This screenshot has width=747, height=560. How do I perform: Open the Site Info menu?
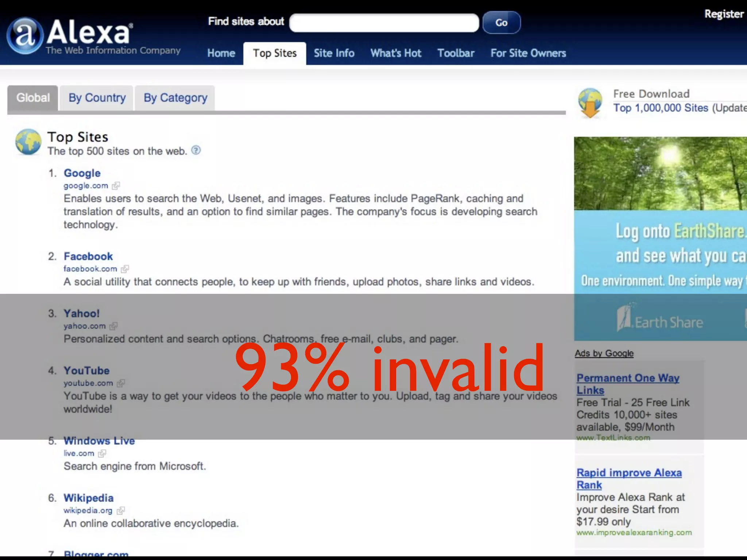pyautogui.click(x=334, y=53)
